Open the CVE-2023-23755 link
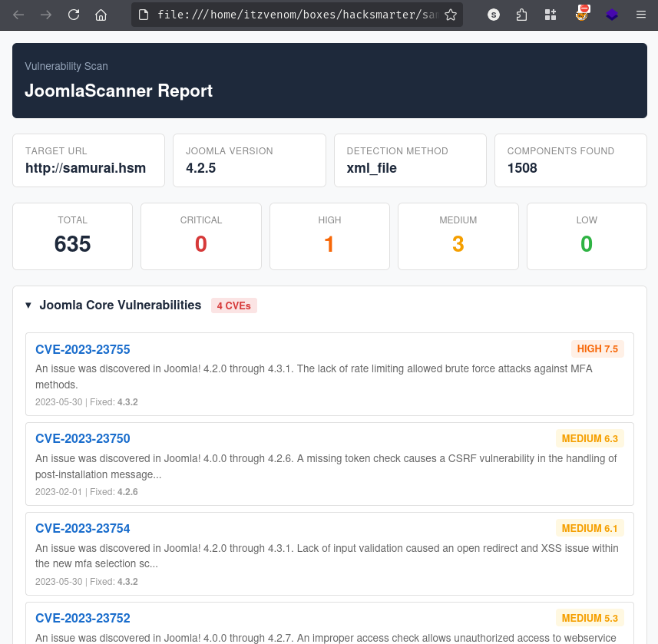 pyautogui.click(x=83, y=349)
